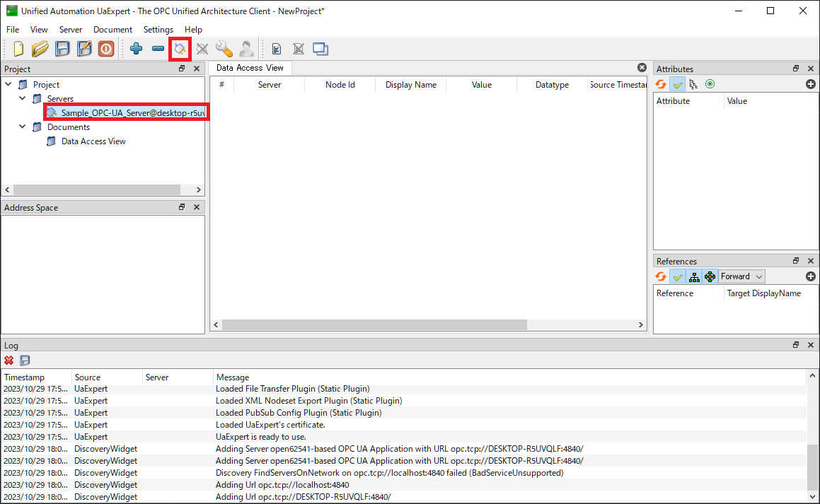This screenshot has width=820, height=504.
Task: Click the Add Server plus icon
Action: (136, 49)
